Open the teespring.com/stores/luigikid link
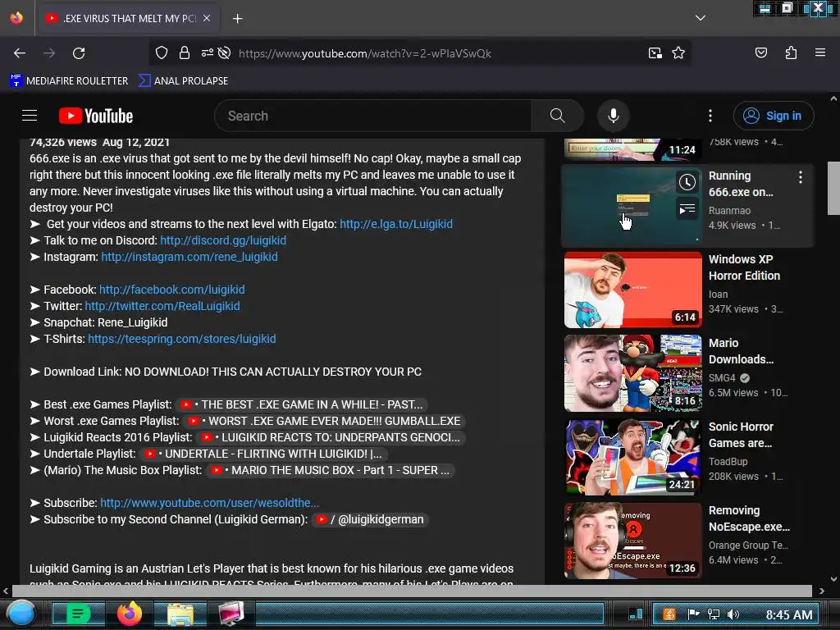840x630 pixels. pyautogui.click(x=181, y=339)
